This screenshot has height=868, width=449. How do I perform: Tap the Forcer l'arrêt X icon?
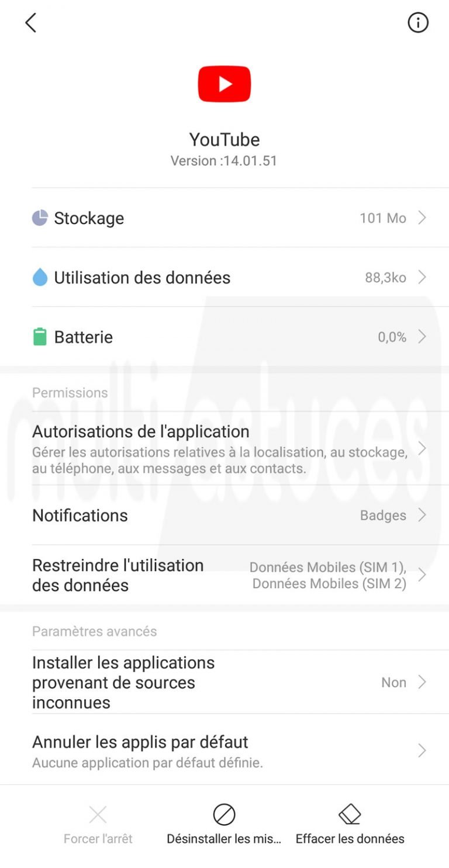click(98, 815)
